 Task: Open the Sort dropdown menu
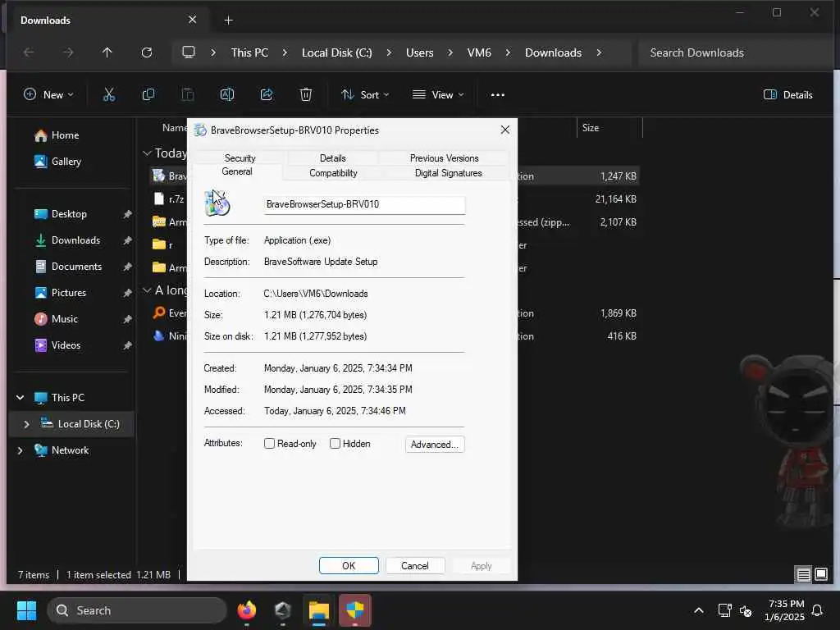(365, 95)
